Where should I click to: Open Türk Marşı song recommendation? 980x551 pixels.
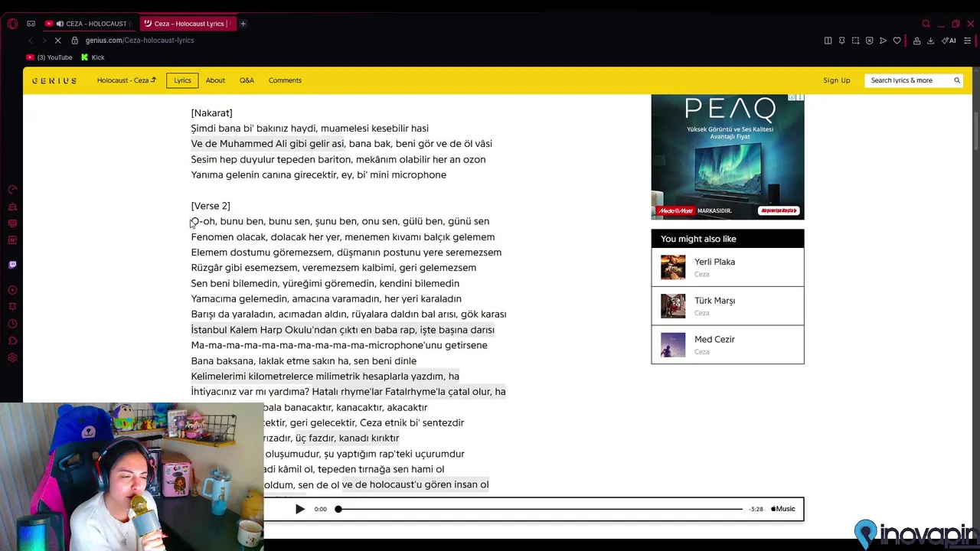point(727,306)
